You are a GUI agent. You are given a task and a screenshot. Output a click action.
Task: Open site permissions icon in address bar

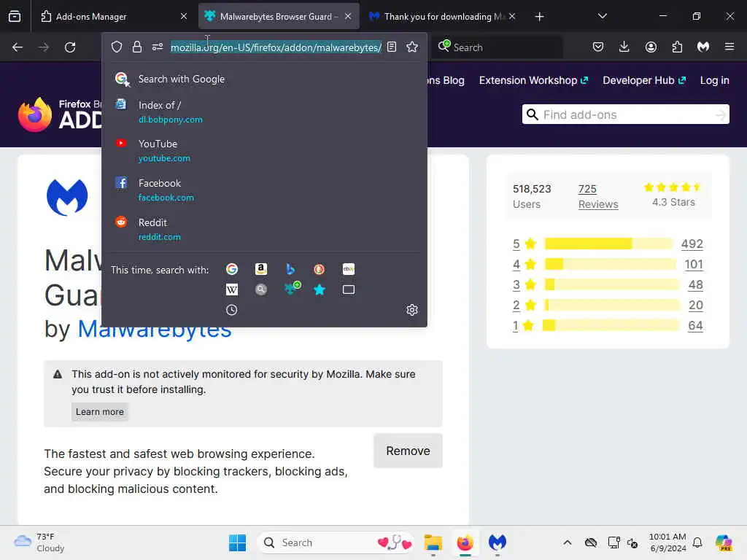coord(158,47)
